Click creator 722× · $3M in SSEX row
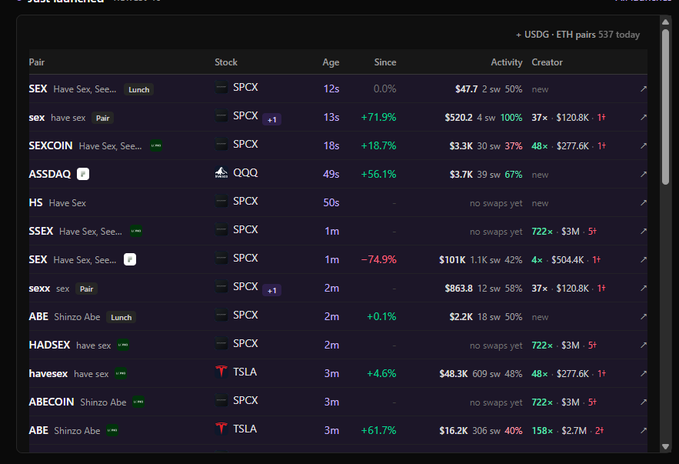The width and height of the screenshot is (679, 464). pyautogui.click(x=564, y=231)
